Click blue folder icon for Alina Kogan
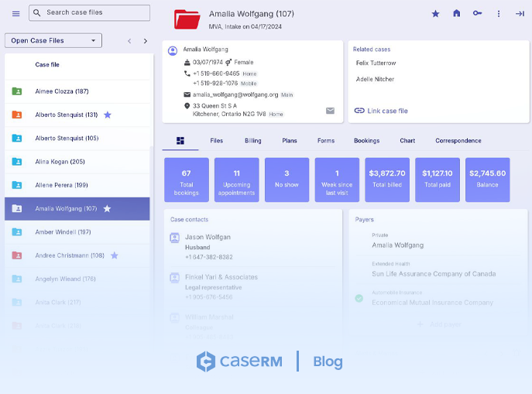 pos(17,162)
